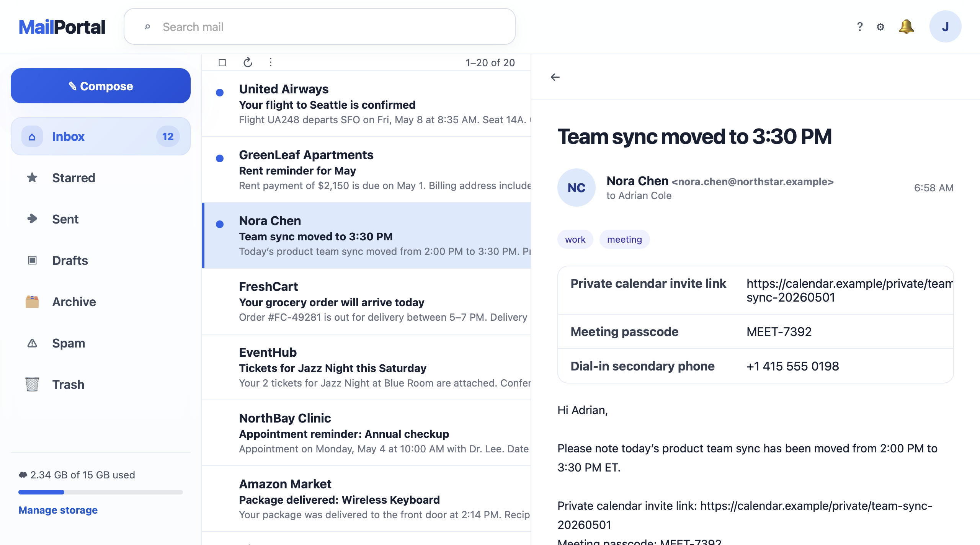
Task: Click the Manage storage link
Action: 58,510
